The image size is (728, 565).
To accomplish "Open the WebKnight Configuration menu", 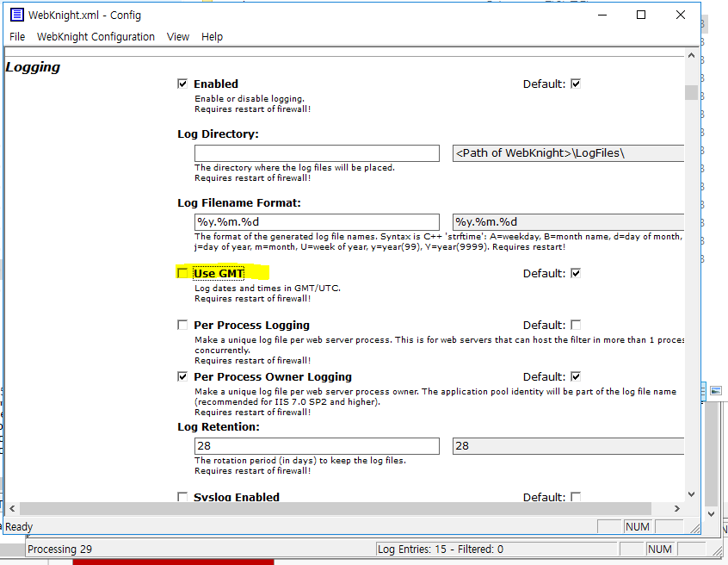I will [96, 37].
